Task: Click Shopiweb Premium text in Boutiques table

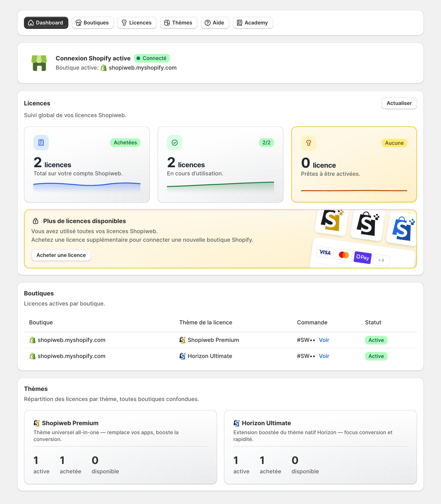Action: (x=213, y=340)
